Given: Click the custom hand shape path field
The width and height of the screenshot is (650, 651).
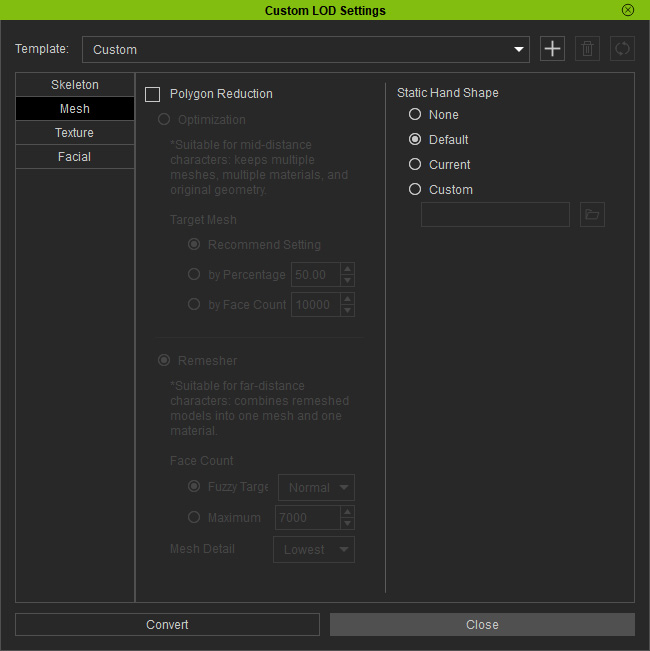Looking at the screenshot, I should (495, 215).
